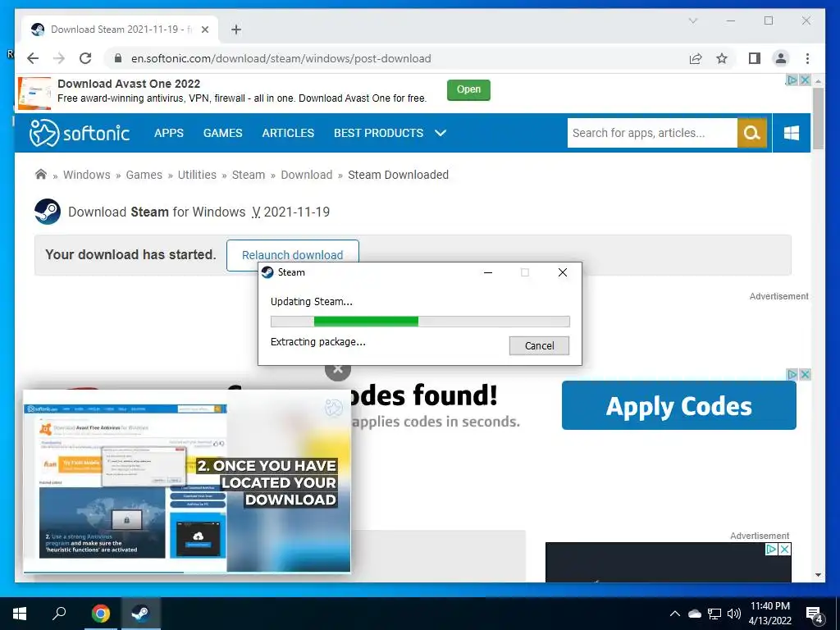
Task: Close the top Avast banner ad
Action: tap(805, 80)
